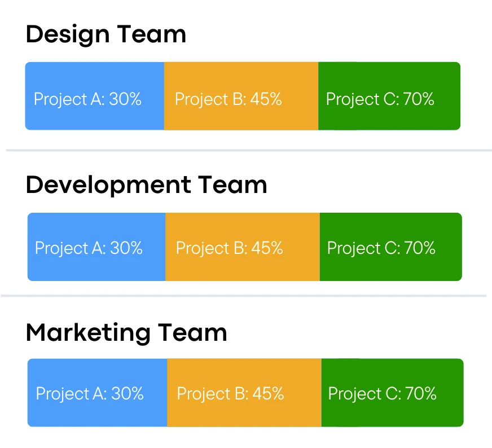
Task: Select "Project B: 45%" label in Development Team bar
Action: pos(230,248)
